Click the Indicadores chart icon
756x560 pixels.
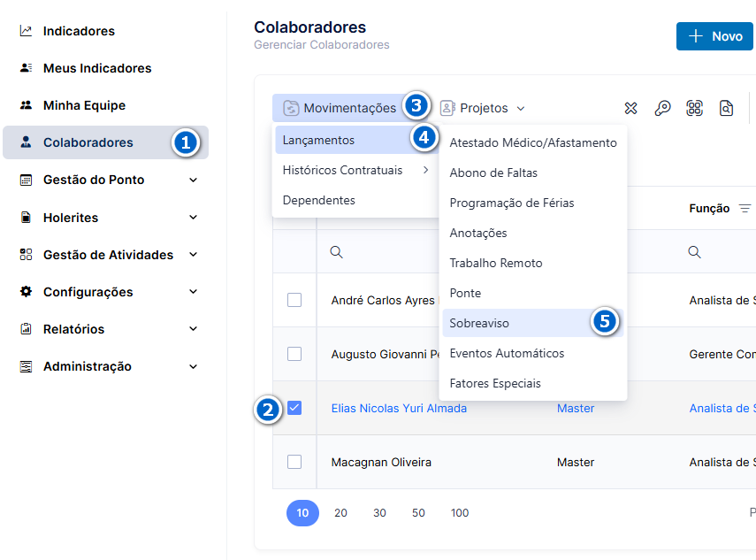pos(26,31)
